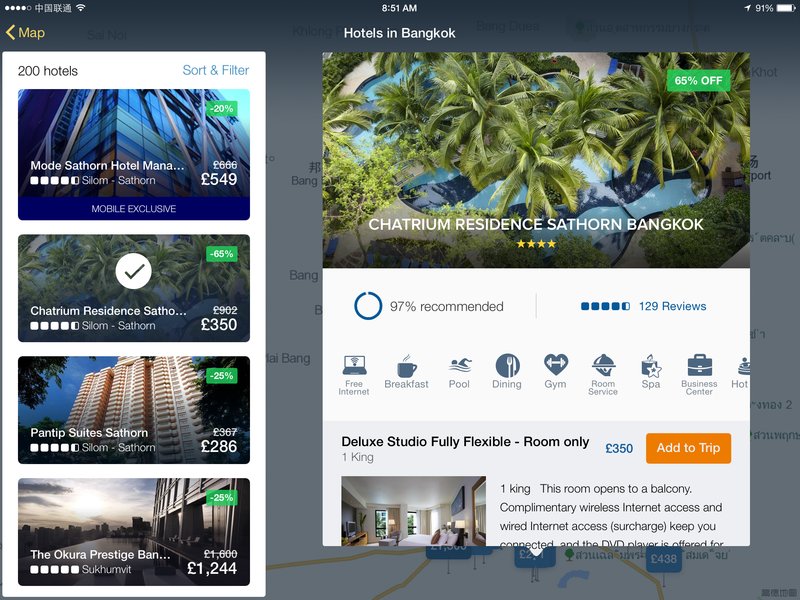Tap the 200 hotels count label

[48, 71]
